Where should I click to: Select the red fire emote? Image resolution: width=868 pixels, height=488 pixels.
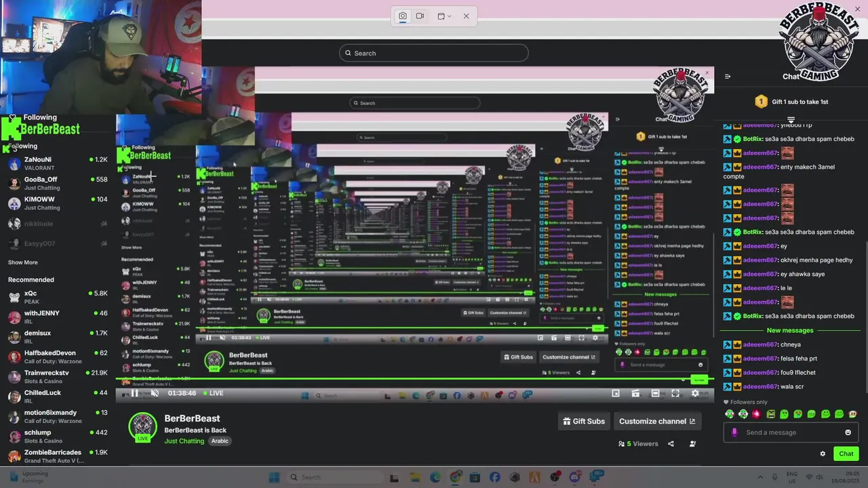point(757,414)
